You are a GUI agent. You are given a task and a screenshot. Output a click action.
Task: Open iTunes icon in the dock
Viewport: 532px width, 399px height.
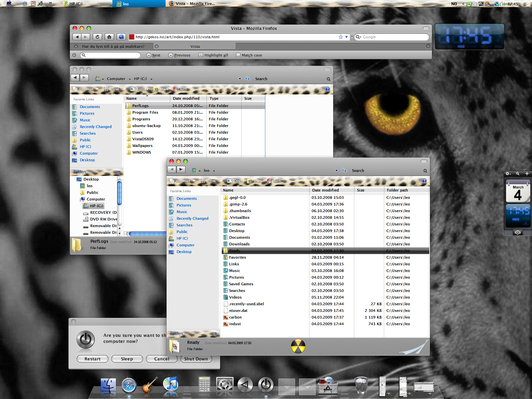coord(171,385)
